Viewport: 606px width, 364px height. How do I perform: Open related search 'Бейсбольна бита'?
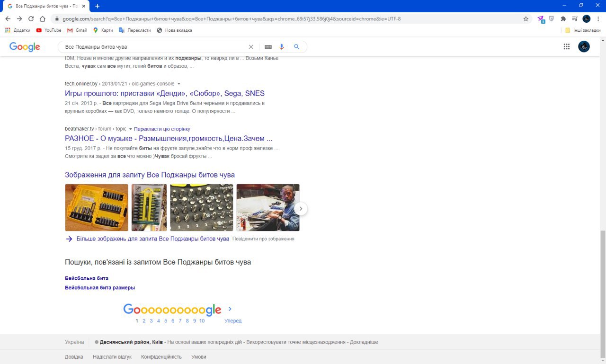click(87, 278)
